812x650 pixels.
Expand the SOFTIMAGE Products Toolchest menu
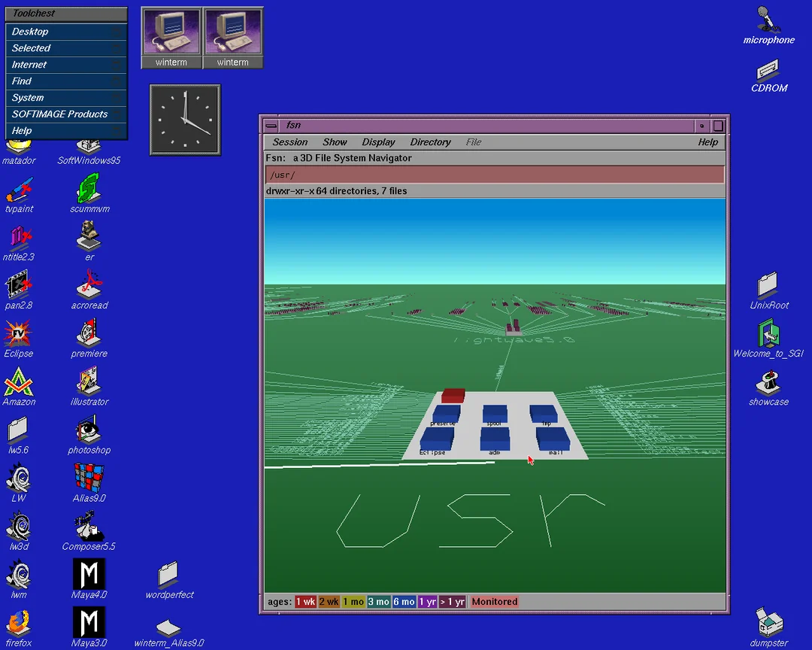click(65, 114)
